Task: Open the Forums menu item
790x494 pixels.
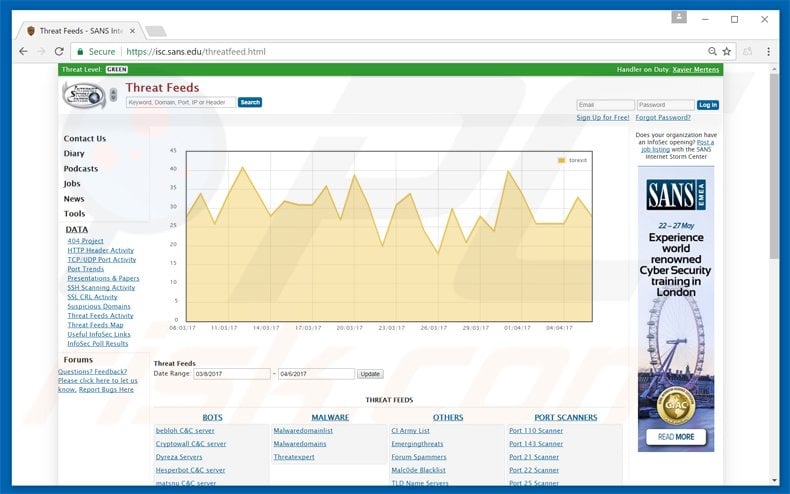Action: click(78, 359)
